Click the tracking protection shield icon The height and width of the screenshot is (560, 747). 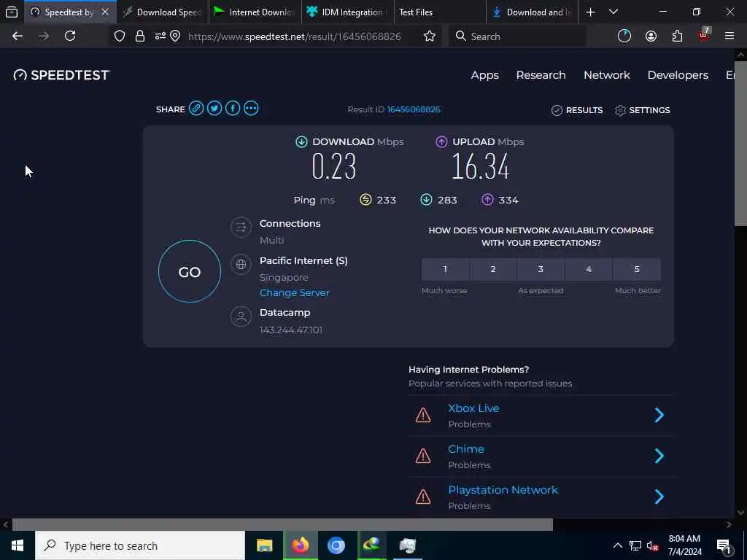click(120, 36)
